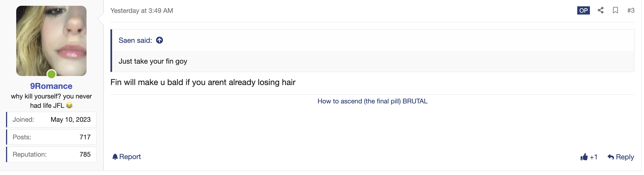Click the Yesterday at 3:49 AM timestamp

click(141, 11)
